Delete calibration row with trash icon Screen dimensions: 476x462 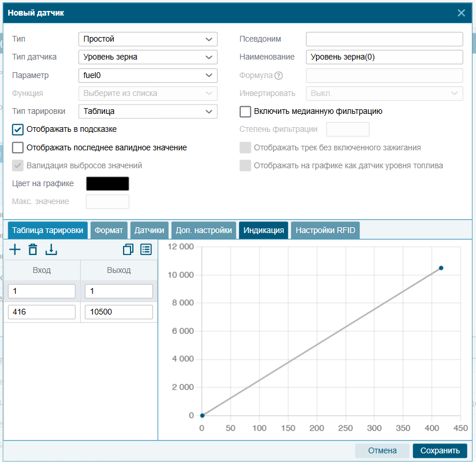coord(33,250)
